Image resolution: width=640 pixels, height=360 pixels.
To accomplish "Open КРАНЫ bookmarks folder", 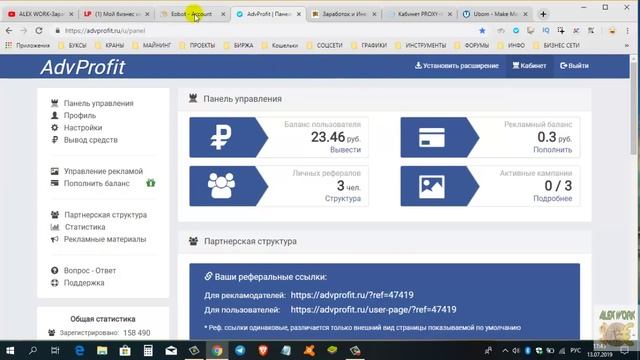I will (109, 45).
